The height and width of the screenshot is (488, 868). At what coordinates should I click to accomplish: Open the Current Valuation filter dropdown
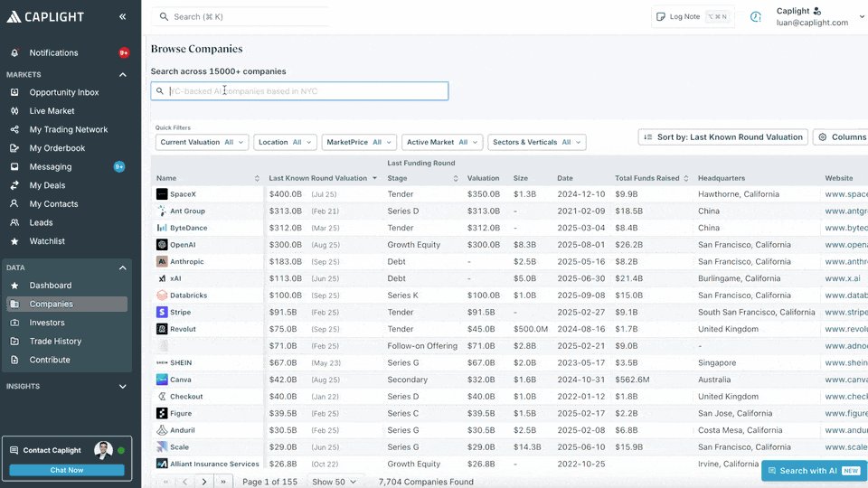click(x=202, y=142)
